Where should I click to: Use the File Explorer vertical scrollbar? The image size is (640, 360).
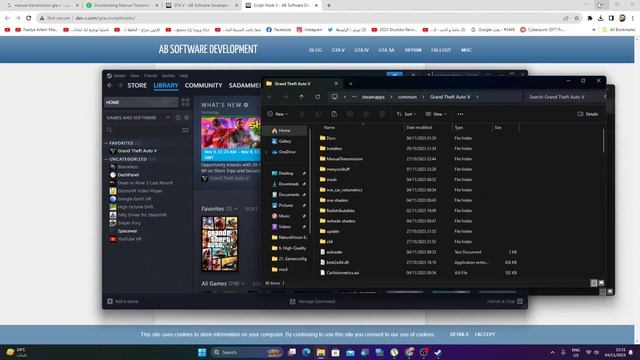pyautogui.click(x=603, y=141)
